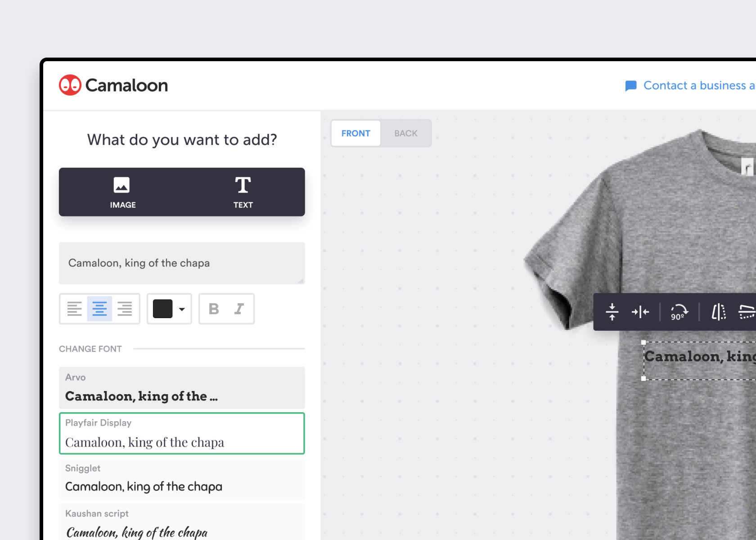This screenshot has width=756, height=540.
Task: Switch to the Back view tab
Action: click(x=405, y=133)
